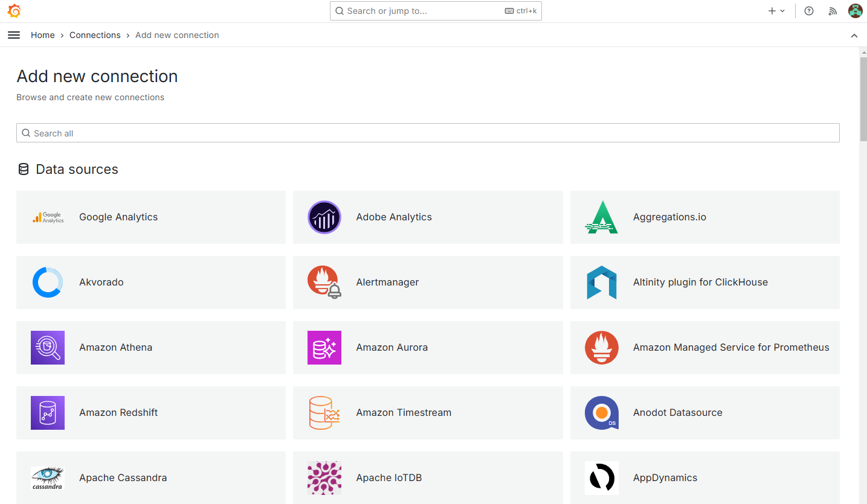Click the Adobe Analytics logo icon
Image resolution: width=867 pixels, height=504 pixels.
(x=324, y=217)
